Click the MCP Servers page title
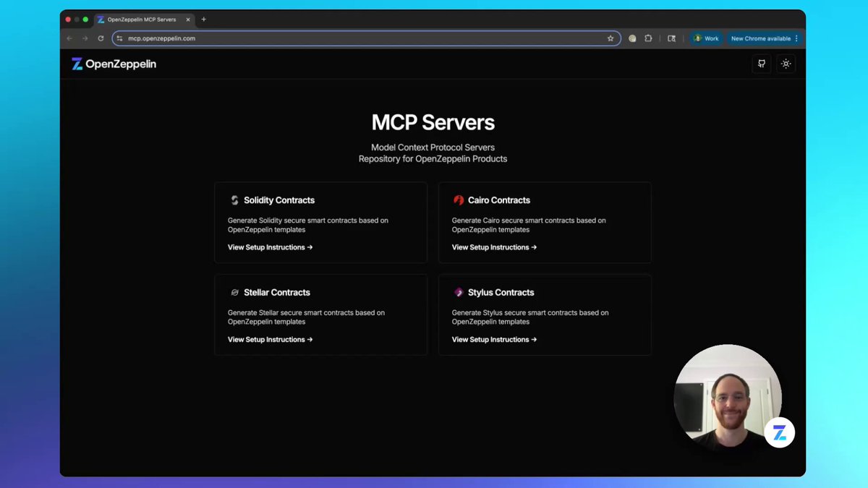The image size is (868, 488). 433,122
